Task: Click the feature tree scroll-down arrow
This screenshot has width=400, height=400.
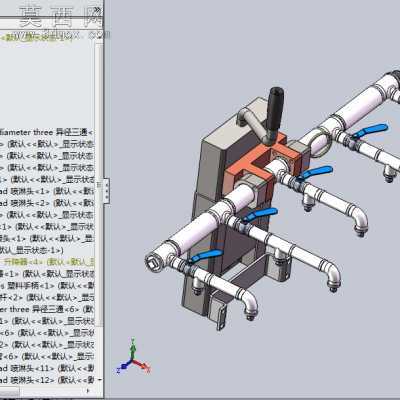Action: [99, 380]
